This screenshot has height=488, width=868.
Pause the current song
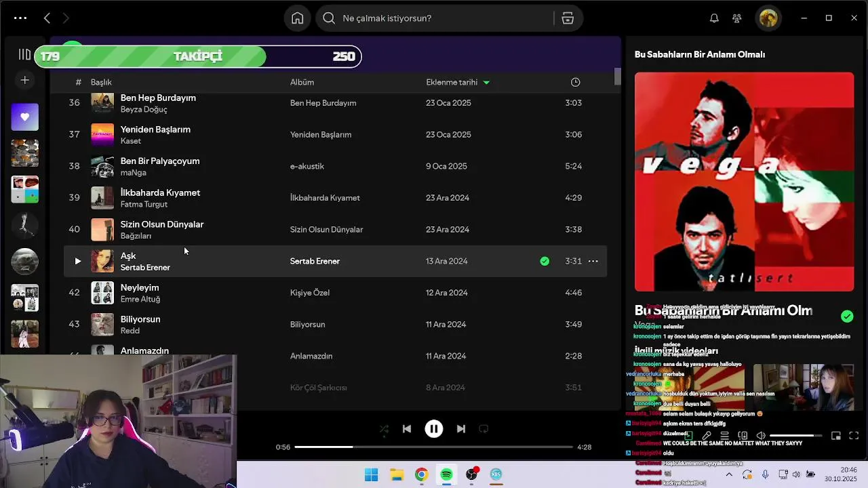tap(434, 428)
